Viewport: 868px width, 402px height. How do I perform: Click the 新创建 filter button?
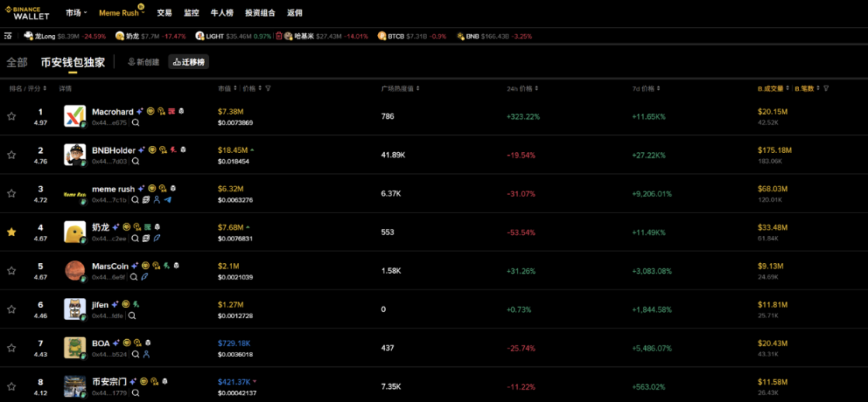(144, 62)
